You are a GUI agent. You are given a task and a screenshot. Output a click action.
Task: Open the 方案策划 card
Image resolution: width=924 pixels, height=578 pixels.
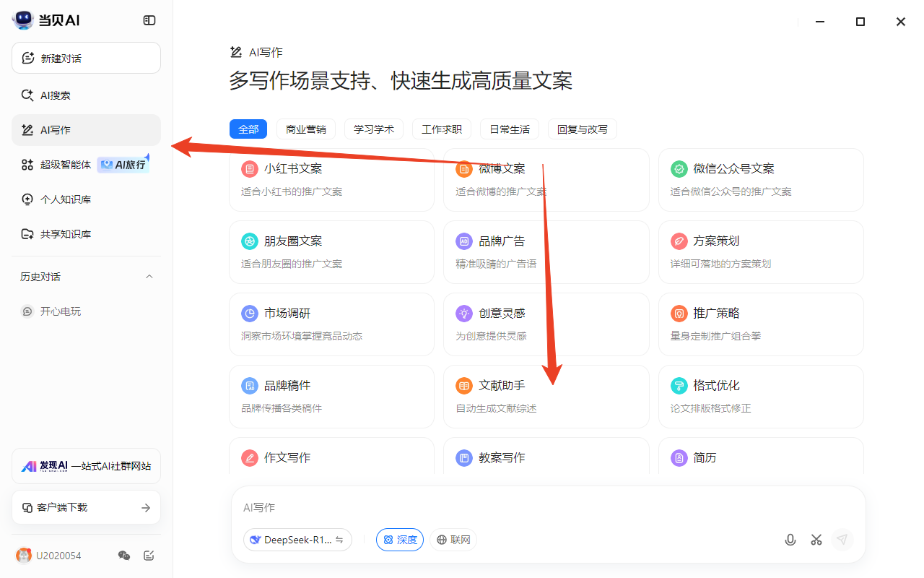[x=761, y=252]
